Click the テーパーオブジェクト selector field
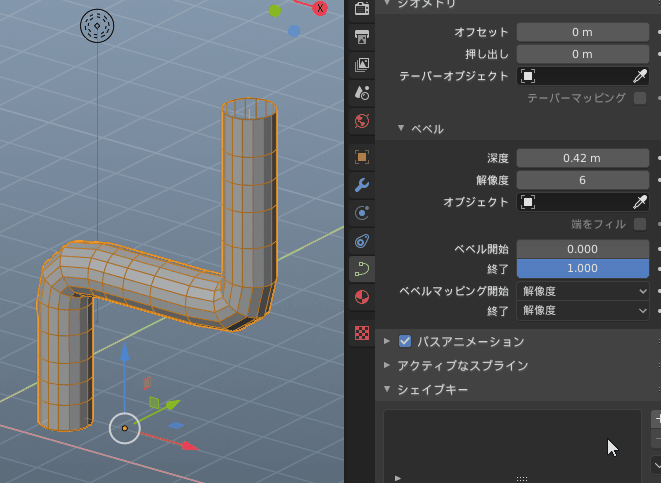This screenshot has height=483, width=661. click(583, 76)
